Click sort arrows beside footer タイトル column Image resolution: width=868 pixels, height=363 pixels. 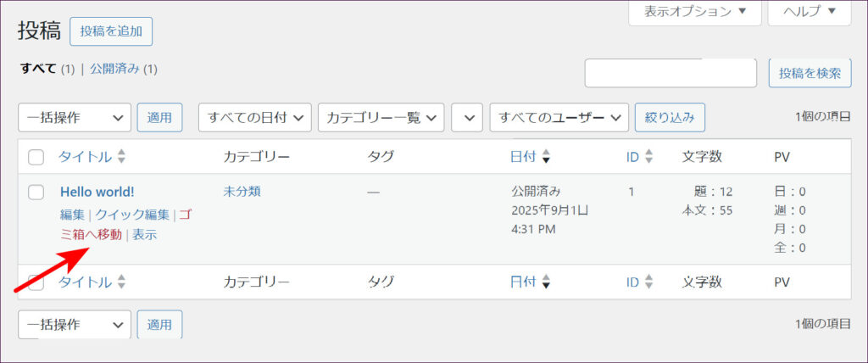[121, 282]
